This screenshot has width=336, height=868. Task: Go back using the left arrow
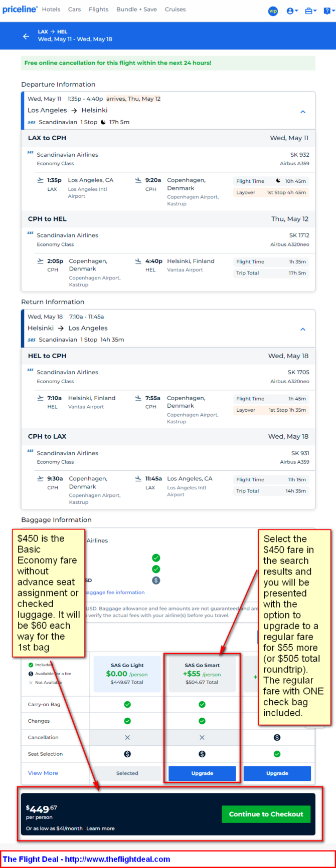(26, 36)
